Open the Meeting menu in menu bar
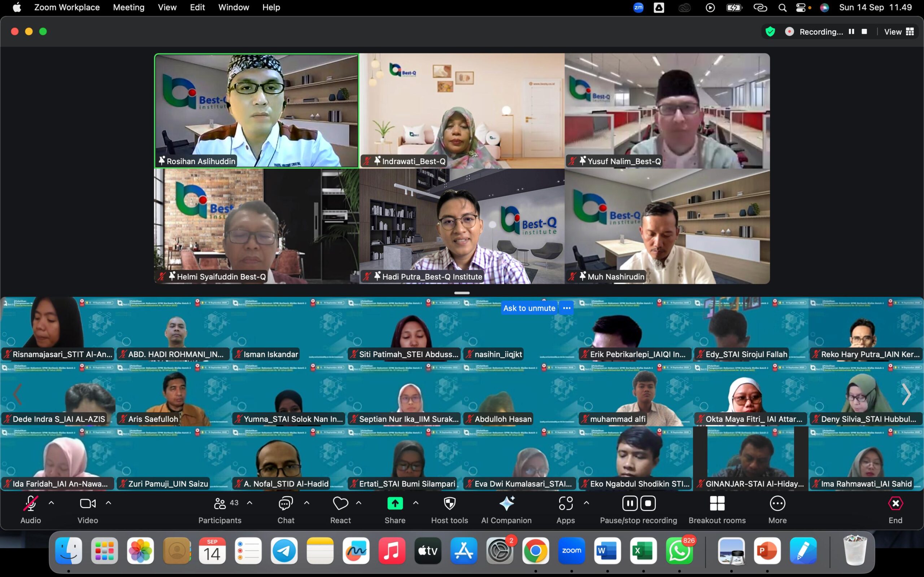Image resolution: width=924 pixels, height=577 pixels. pos(128,7)
